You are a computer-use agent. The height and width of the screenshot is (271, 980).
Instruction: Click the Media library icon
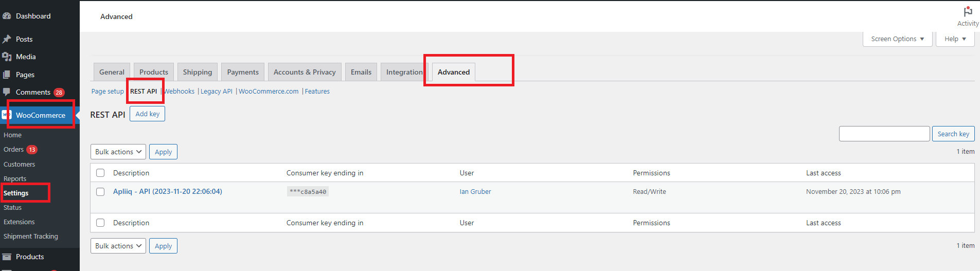click(x=7, y=57)
